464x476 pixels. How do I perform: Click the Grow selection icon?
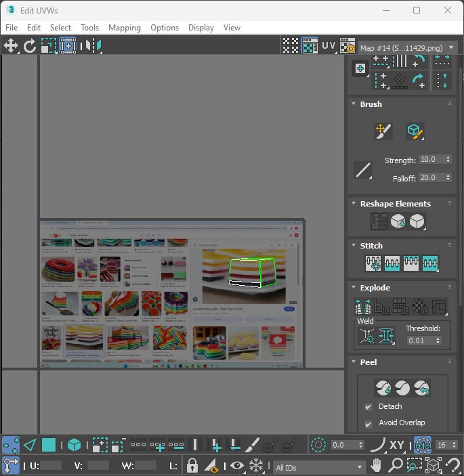click(x=100, y=445)
